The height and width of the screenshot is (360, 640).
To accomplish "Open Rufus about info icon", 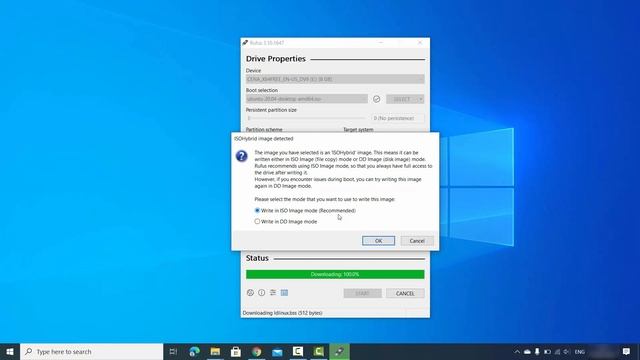I will (262, 293).
